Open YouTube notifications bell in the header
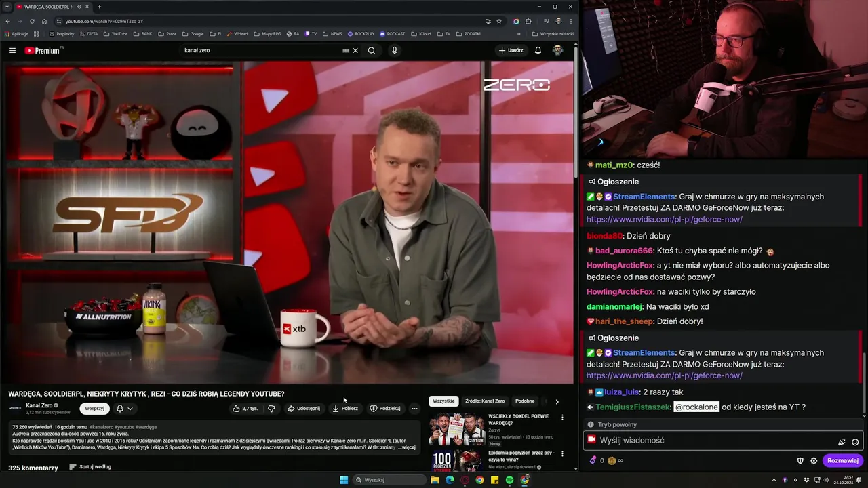This screenshot has width=868, height=488. tap(538, 50)
